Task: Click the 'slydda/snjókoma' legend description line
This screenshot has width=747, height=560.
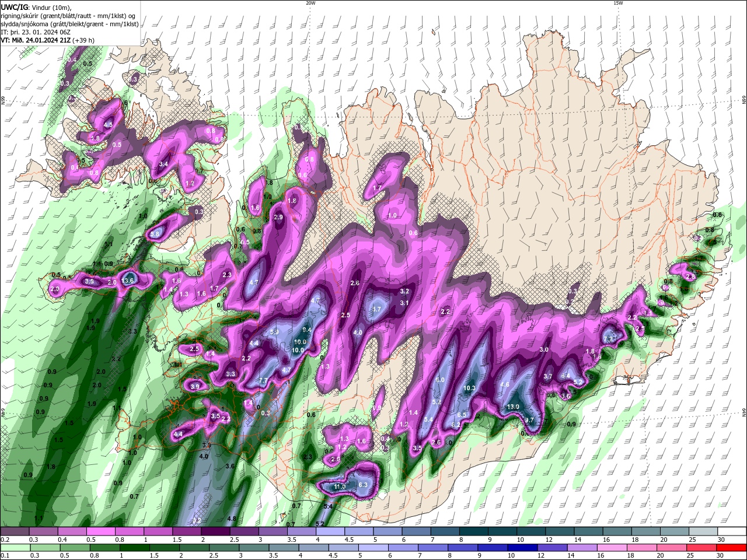Action: pyautogui.click(x=69, y=23)
